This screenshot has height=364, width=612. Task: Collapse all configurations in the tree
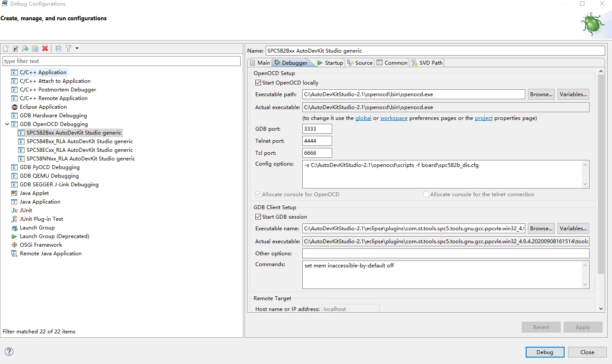[x=58, y=48]
